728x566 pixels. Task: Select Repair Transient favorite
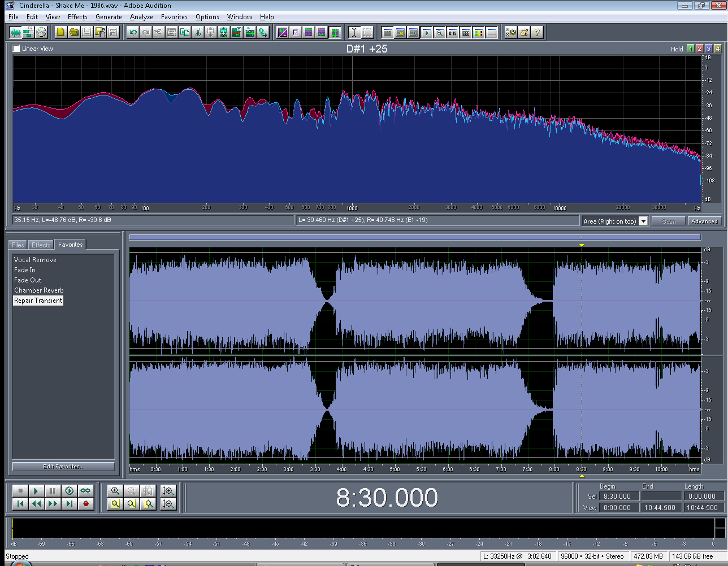coord(38,301)
